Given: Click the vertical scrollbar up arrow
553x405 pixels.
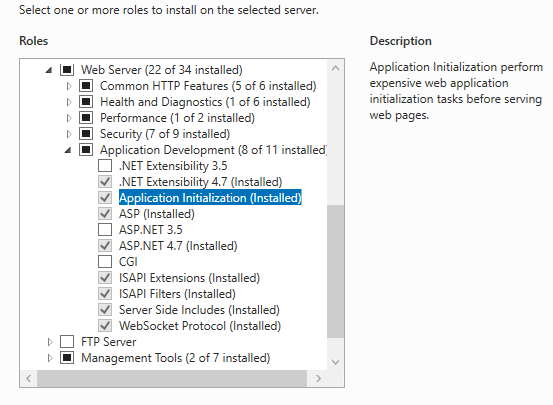Looking at the screenshot, I should 335,68.
